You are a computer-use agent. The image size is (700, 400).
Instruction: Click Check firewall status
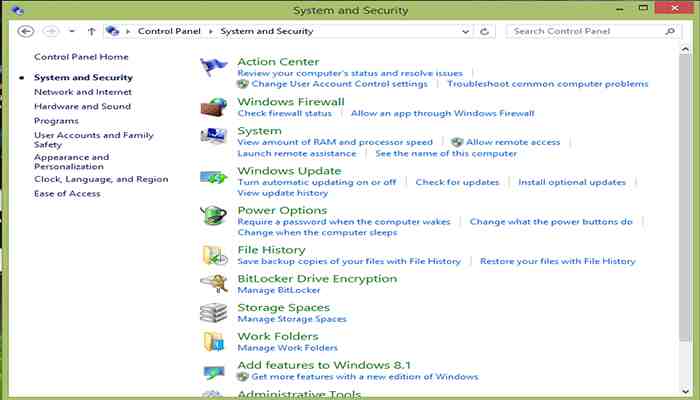coord(284,113)
